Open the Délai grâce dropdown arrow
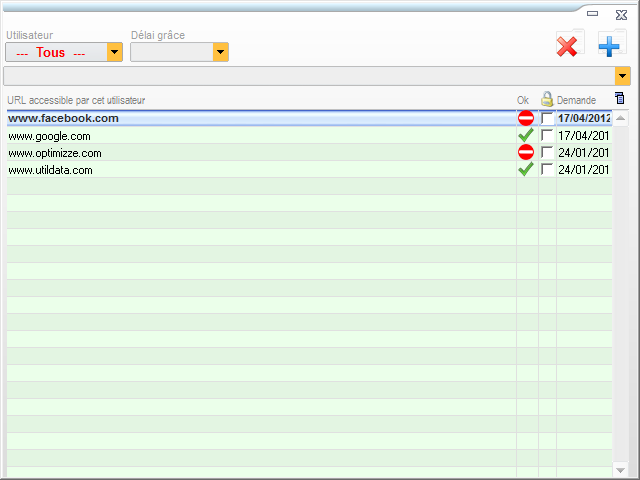 tap(220, 52)
